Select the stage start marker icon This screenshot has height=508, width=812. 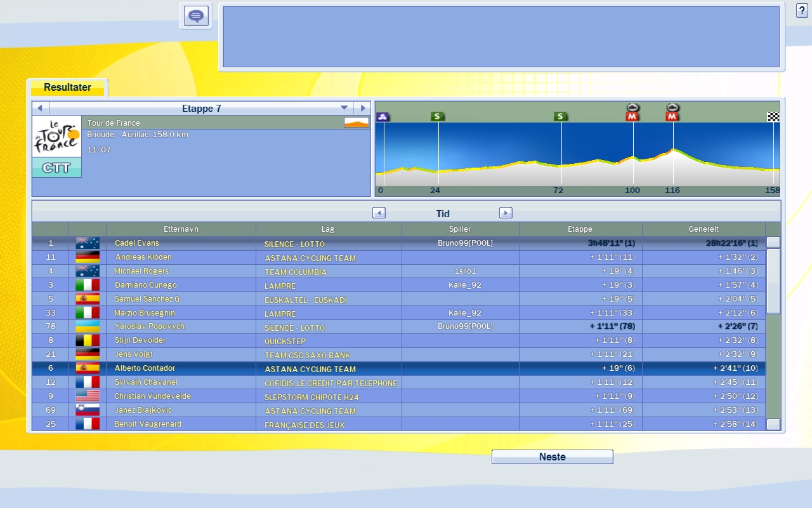[382, 117]
